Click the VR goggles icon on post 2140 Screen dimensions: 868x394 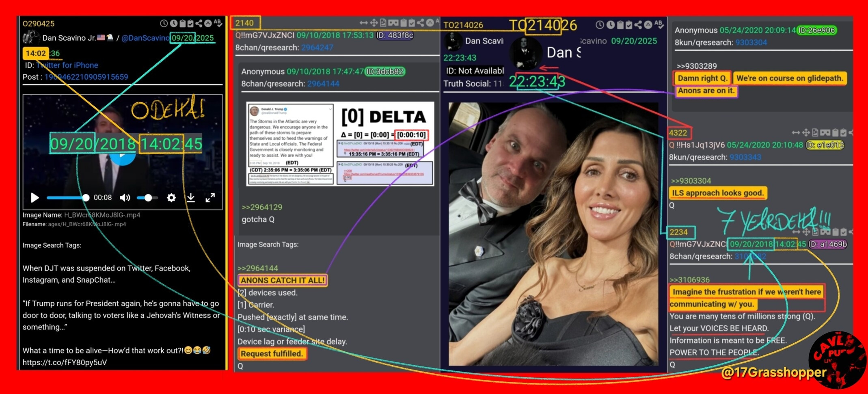[393, 23]
